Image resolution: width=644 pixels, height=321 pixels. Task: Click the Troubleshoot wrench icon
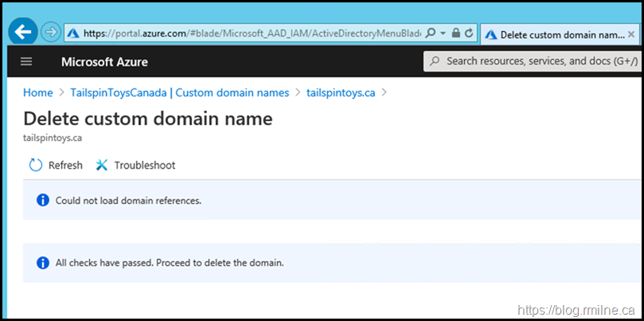point(102,166)
